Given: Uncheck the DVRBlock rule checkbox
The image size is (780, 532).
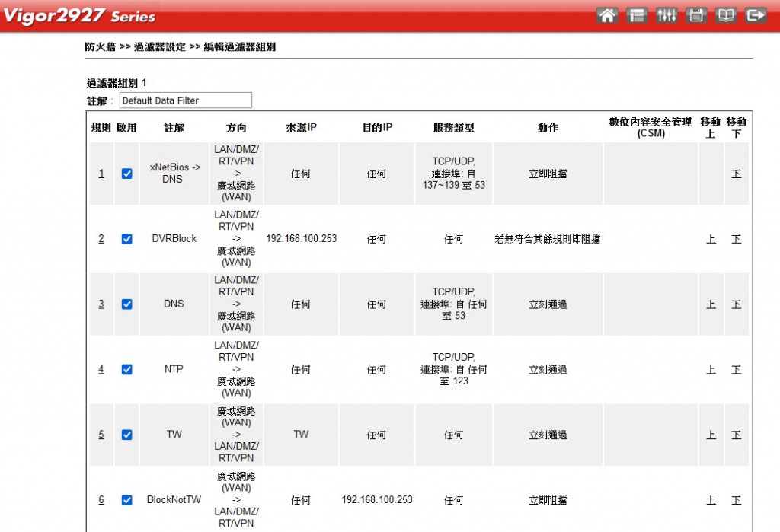Looking at the screenshot, I should pyautogui.click(x=127, y=239).
